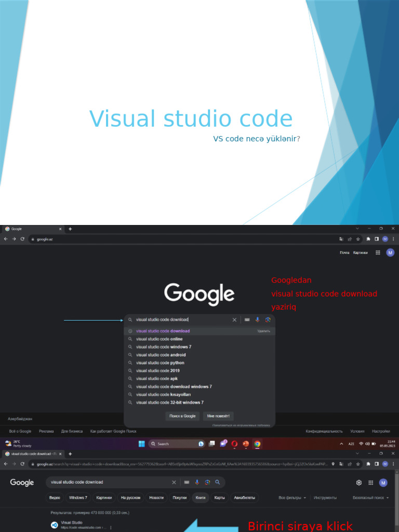Open Teams chat icon on the taskbar
Image resolution: width=399 pixels, height=532 pixels.
click(223, 444)
